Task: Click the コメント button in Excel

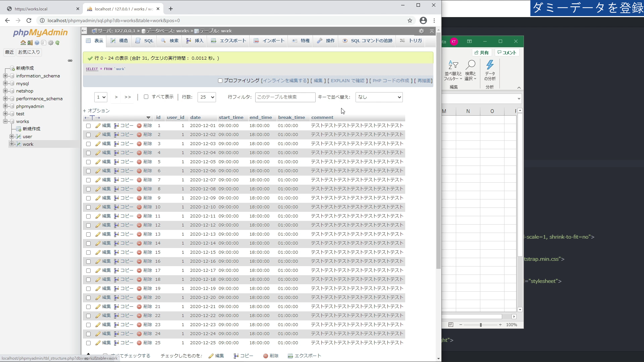Action: pos(507,53)
